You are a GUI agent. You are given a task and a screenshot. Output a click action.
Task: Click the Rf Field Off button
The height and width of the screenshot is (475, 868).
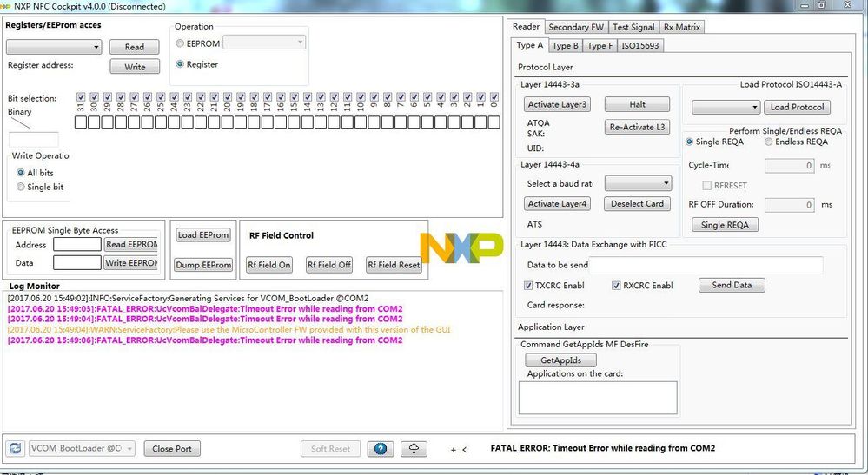329,265
